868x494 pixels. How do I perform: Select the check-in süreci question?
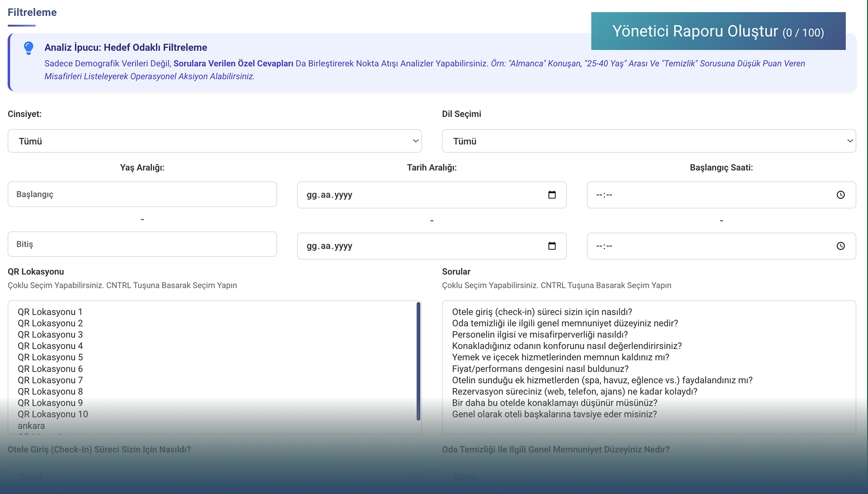tap(542, 312)
